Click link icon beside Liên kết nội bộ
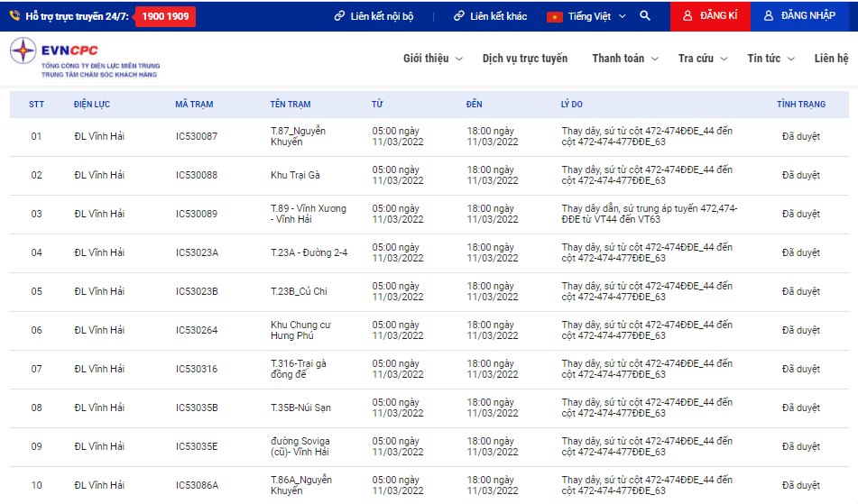Screen dimensions: 858x504 [339, 16]
